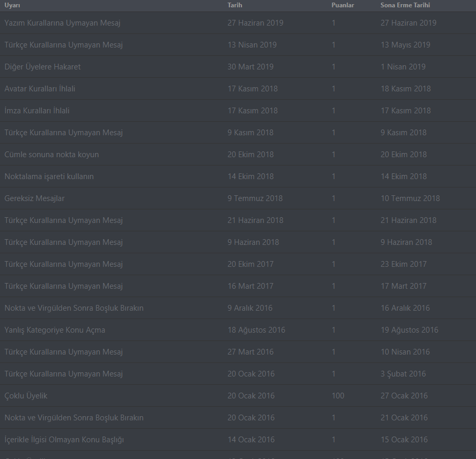This screenshot has height=459, width=476.
Task: Open Türkçe Kurallarına Uymayan Mesaj dated 13 Nisan 2019
Action: pos(63,44)
